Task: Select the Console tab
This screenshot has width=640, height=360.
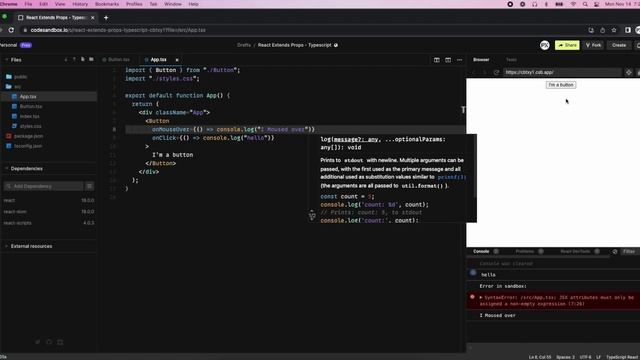Action: pyautogui.click(x=481, y=251)
